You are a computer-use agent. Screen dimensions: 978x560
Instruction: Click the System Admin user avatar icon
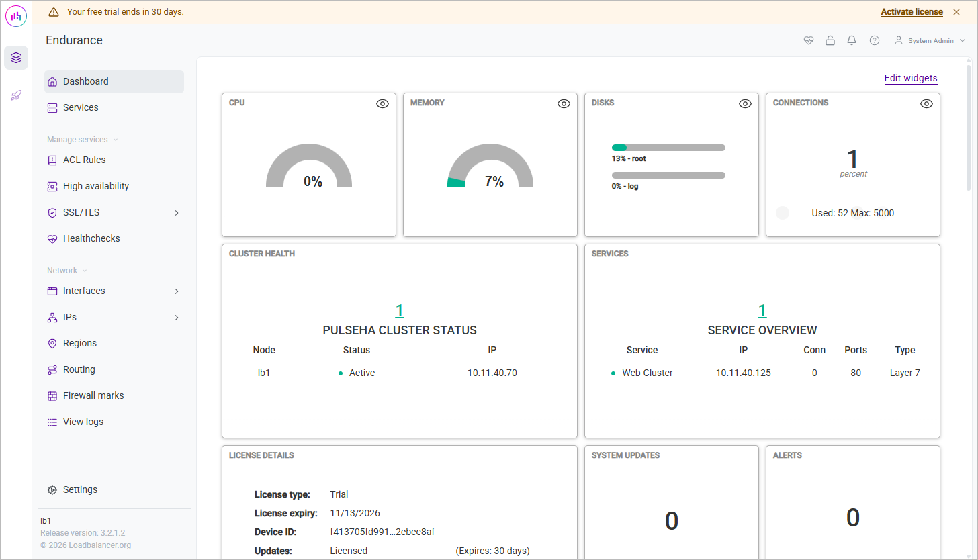[899, 40]
